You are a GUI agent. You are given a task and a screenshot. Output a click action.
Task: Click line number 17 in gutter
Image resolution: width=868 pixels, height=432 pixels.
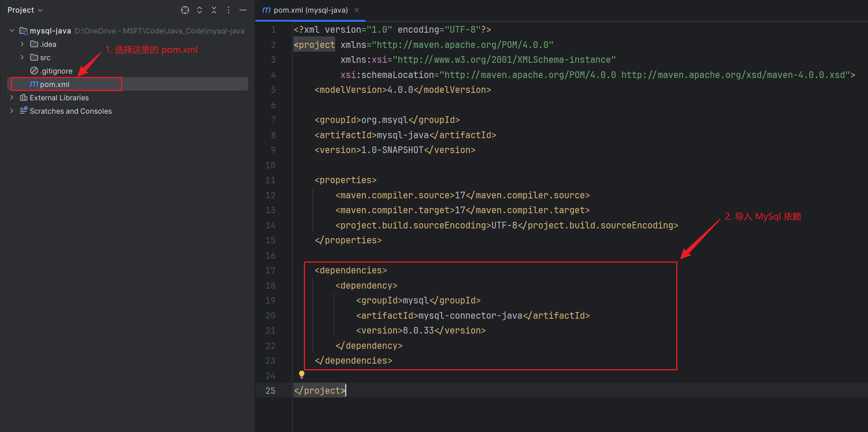coord(271,270)
